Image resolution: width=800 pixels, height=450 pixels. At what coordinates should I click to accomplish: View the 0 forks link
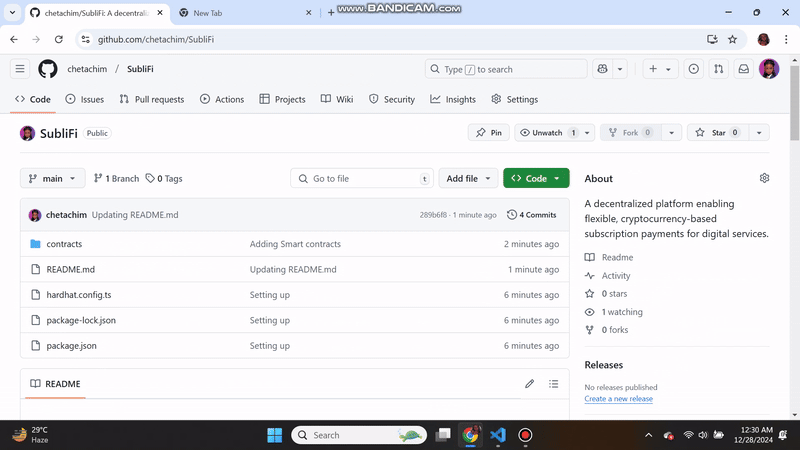tap(615, 330)
